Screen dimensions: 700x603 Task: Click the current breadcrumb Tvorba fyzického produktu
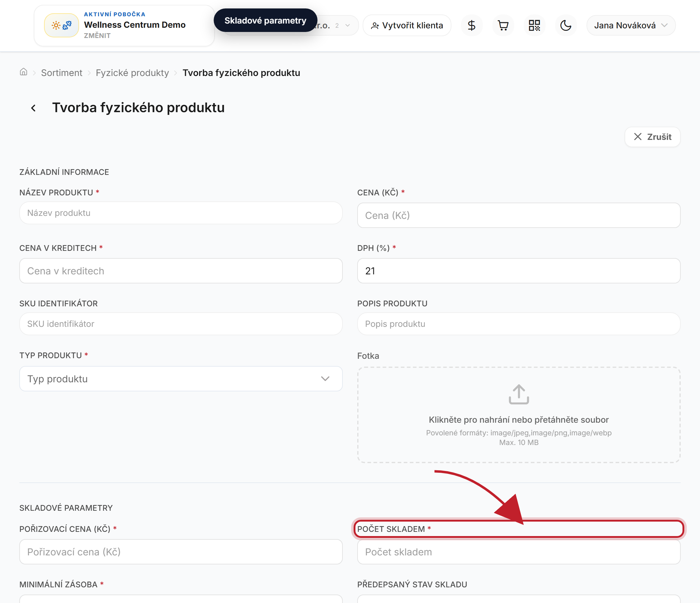click(x=241, y=73)
